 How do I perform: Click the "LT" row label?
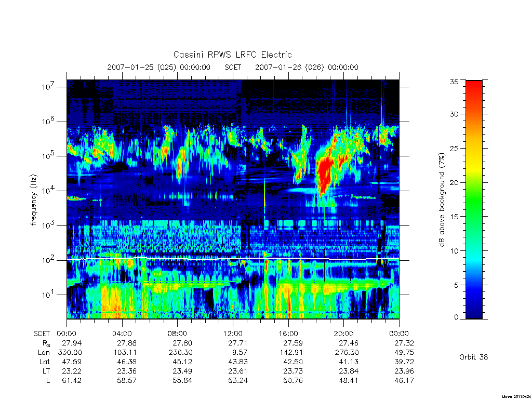(x=46, y=371)
